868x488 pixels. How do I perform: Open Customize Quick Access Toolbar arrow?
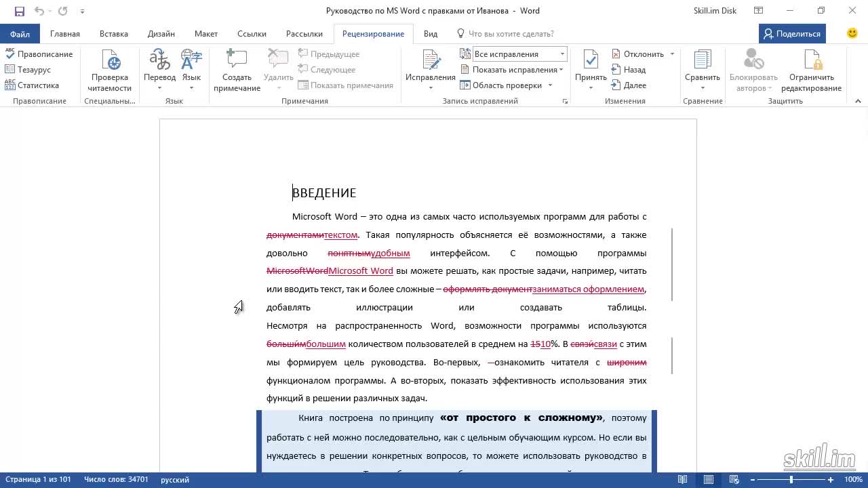point(82,11)
